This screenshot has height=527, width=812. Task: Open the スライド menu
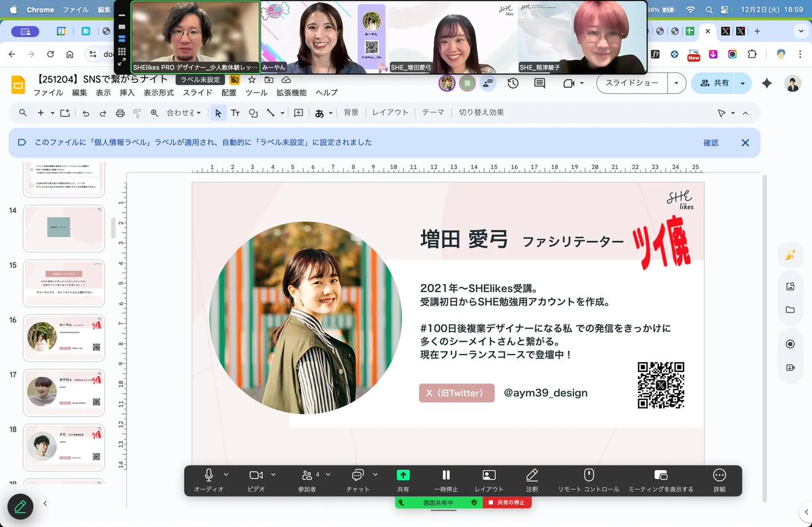click(x=198, y=93)
